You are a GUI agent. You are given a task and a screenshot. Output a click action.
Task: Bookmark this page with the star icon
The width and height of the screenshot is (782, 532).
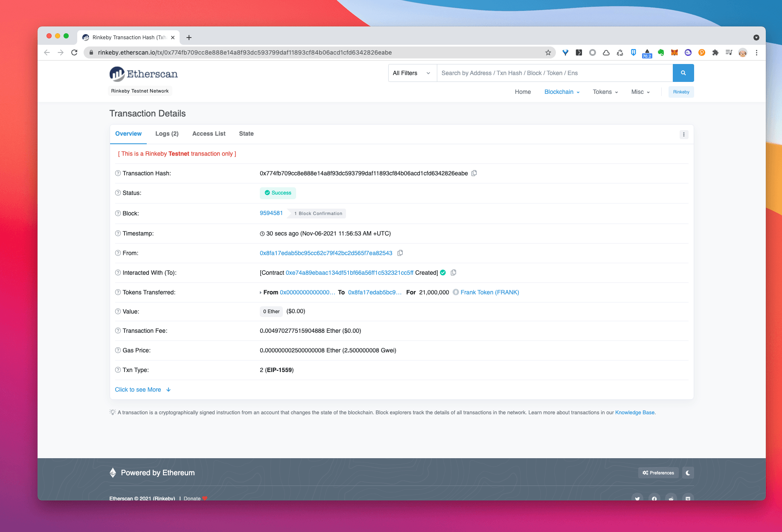click(548, 52)
